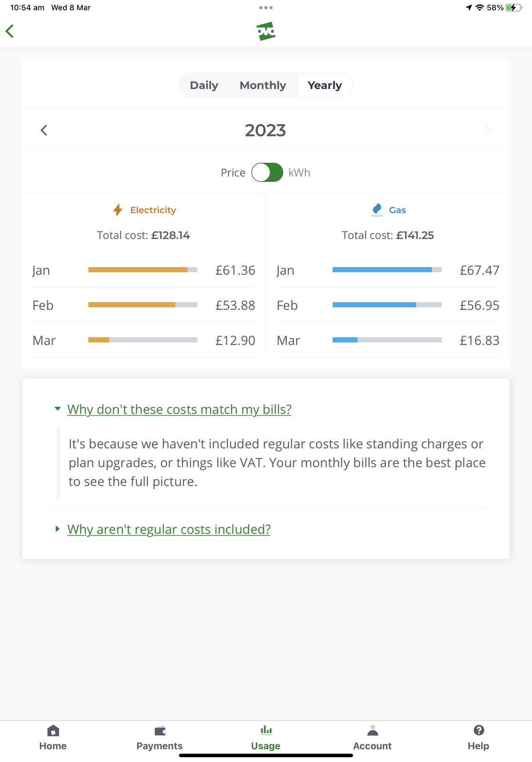This screenshot has width=532, height=762.
Task: Switch to the Daily view tab
Action: (x=204, y=85)
